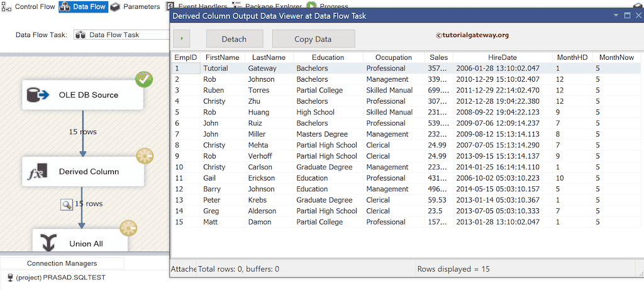Click the running status spinner on Union All
This screenshot has width=644, height=290.
(x=128, y=228)
